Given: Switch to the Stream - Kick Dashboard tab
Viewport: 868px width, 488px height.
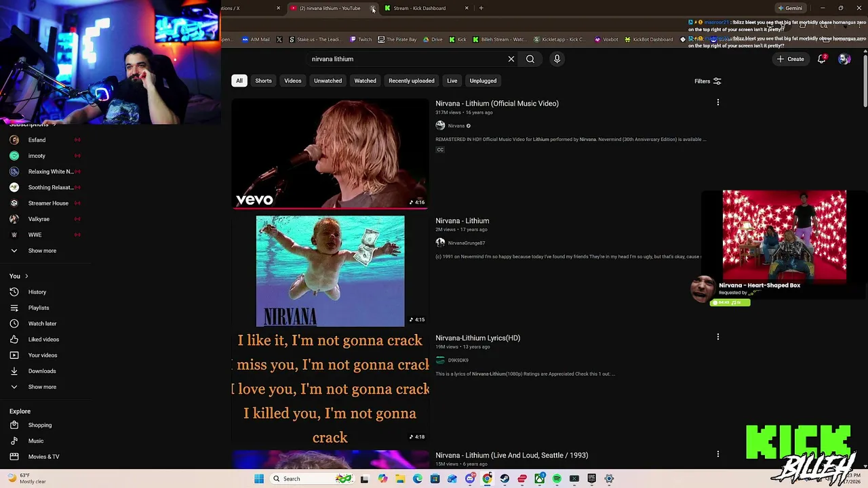Looking at the screenshot, I should [x=419, y=8].
